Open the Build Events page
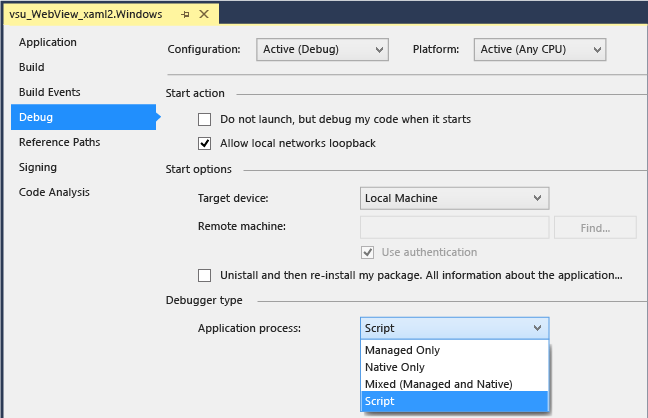 (50, 92)
